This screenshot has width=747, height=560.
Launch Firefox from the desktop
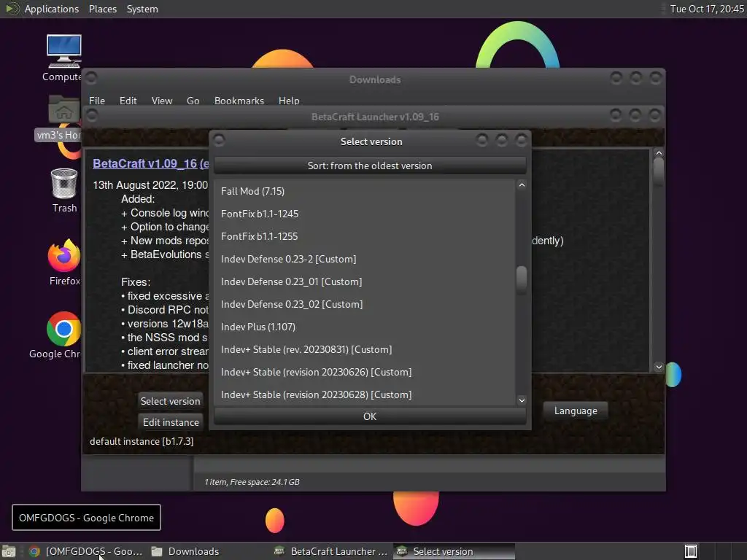(64, 255)
